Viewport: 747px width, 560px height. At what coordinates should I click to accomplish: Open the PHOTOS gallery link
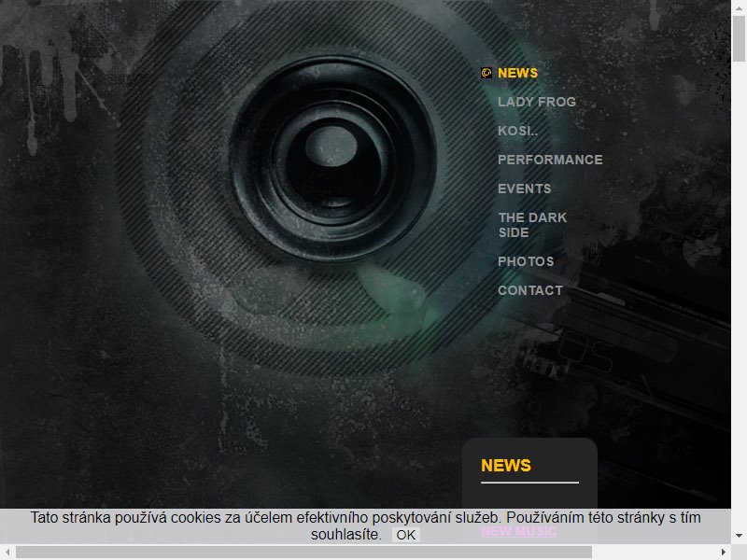click(x=526, y=261)
